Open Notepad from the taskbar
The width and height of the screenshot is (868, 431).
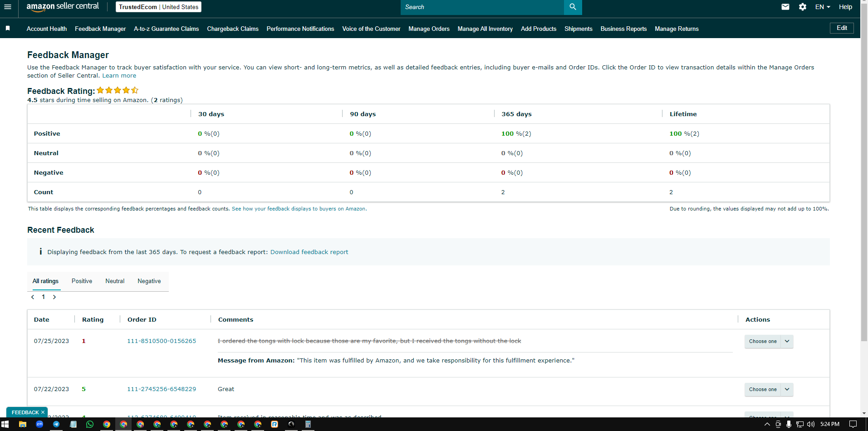[x=73, y=424]
